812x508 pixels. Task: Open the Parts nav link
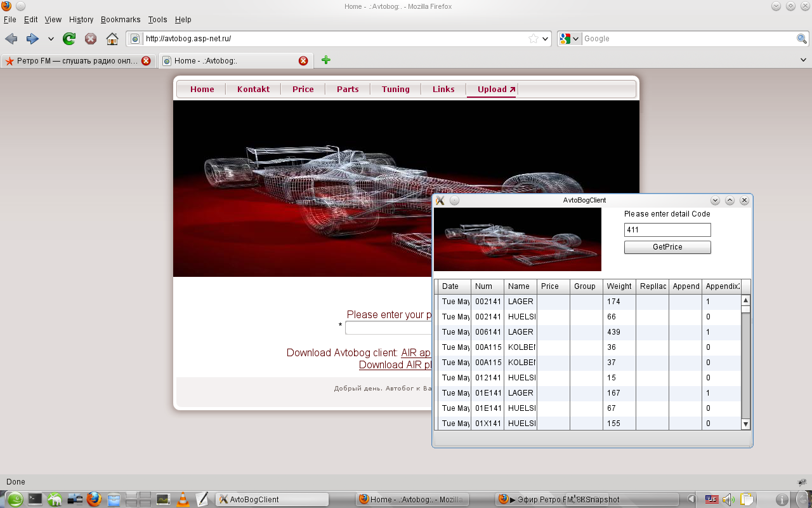pos(348,90)
